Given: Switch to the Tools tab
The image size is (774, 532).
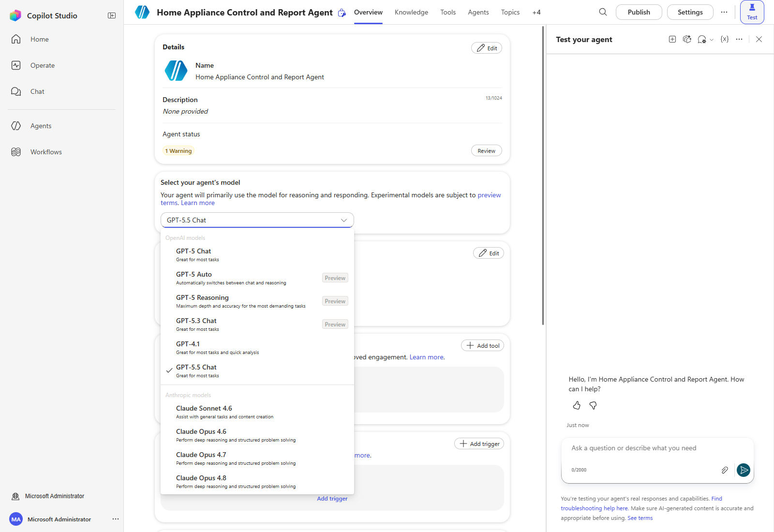Looking at the screenshot, I should 448,12.
